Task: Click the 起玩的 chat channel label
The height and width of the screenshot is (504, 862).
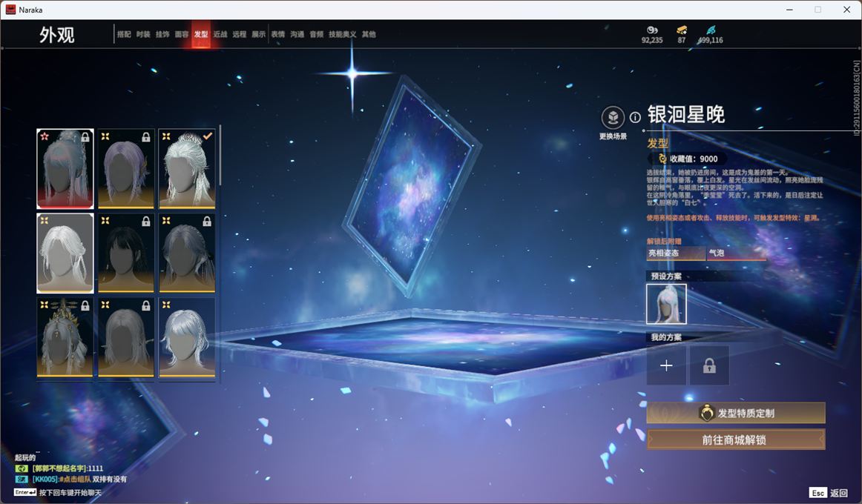Action: click(24, 457)
